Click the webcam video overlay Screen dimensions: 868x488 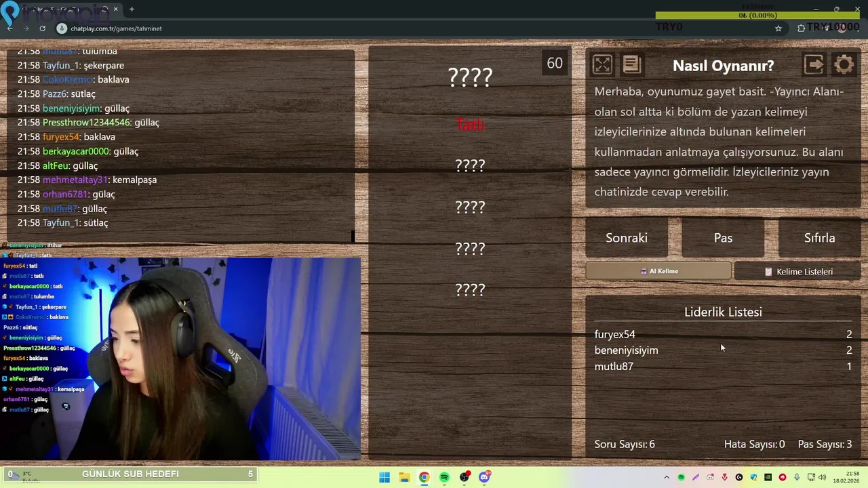(180, 358)
